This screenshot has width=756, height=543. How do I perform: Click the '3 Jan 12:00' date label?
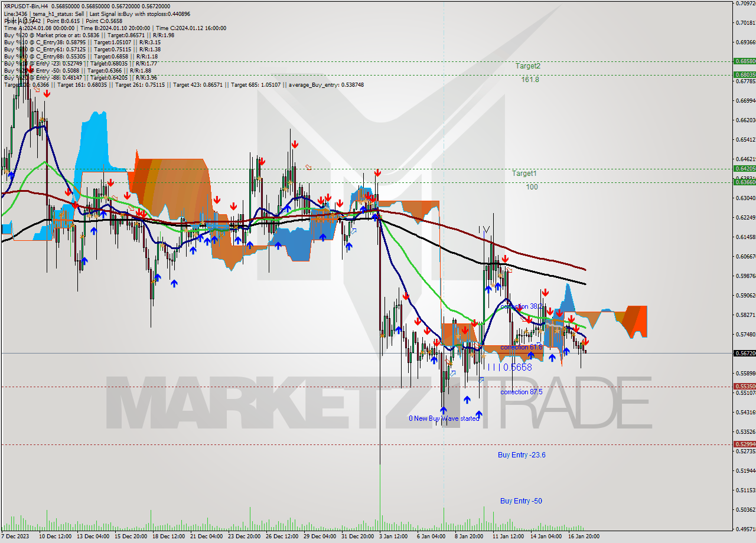(393, 537)
